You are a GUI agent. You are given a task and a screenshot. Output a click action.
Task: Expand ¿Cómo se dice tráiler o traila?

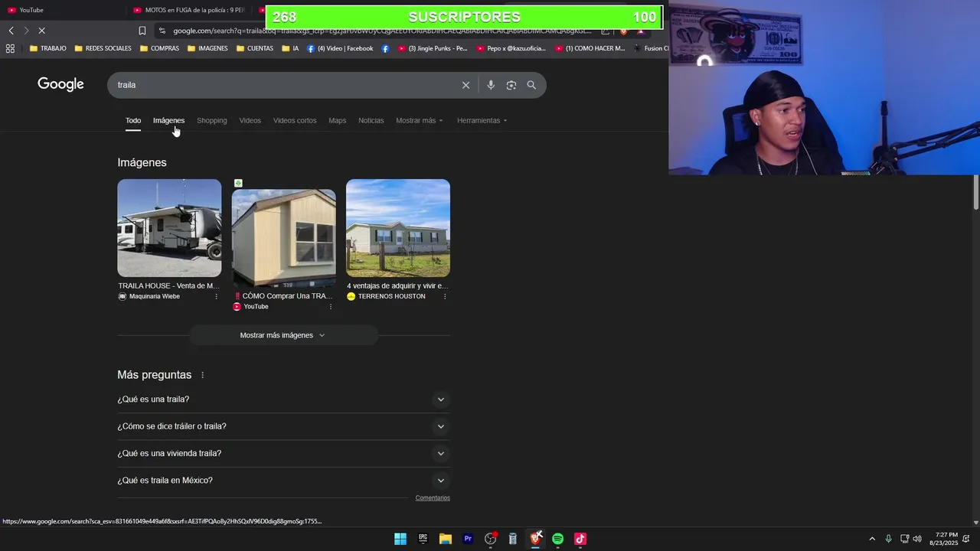283,426
